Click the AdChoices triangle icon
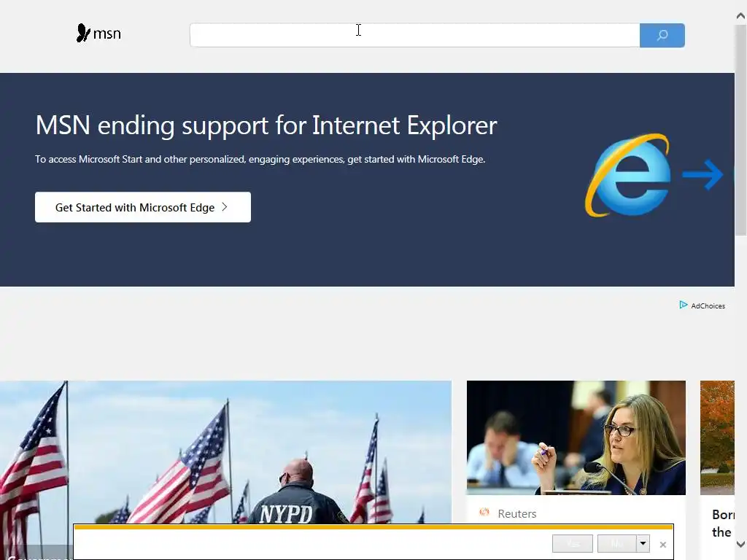Image resolution: width=747 pixels, height=560 pixels. coord(683,305)
